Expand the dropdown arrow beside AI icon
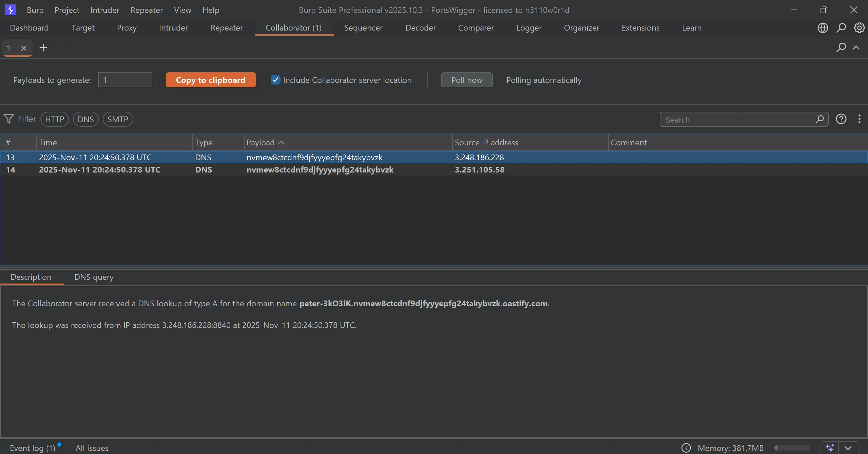This screenshot has height=454, width=868. click(848, 448)
